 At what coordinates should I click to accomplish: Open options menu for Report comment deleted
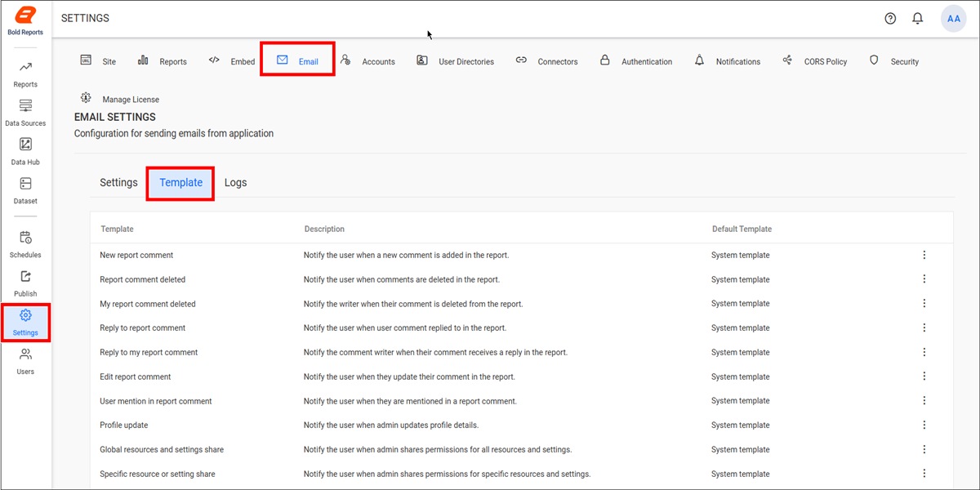point(924,278)
